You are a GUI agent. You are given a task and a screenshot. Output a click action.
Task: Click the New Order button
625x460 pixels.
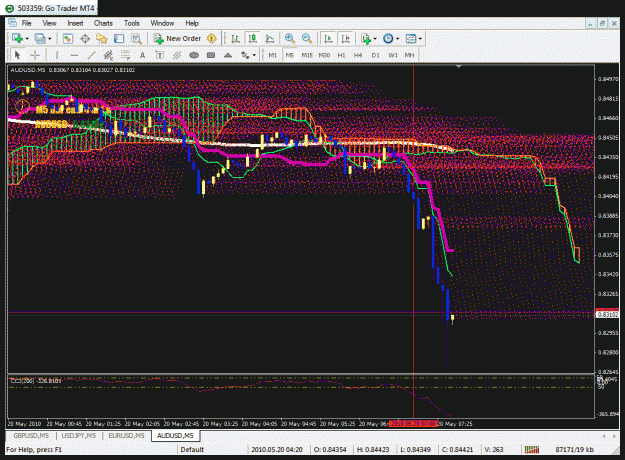click(178, 39)
